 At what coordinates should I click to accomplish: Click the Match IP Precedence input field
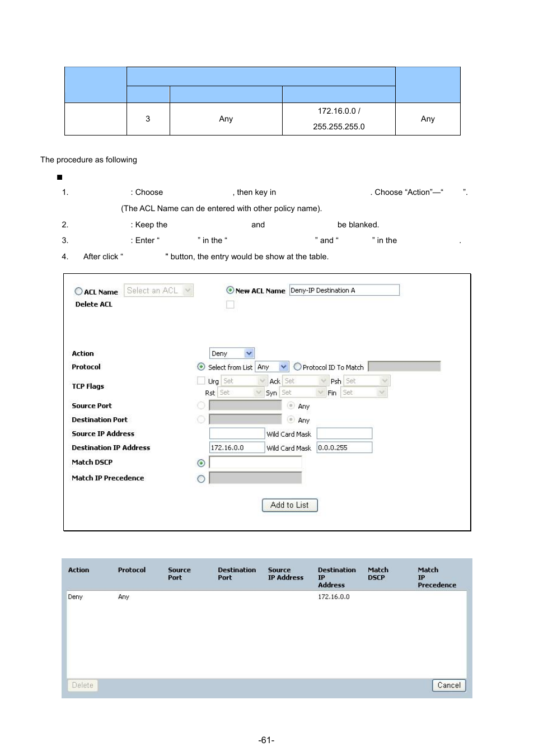255,478
